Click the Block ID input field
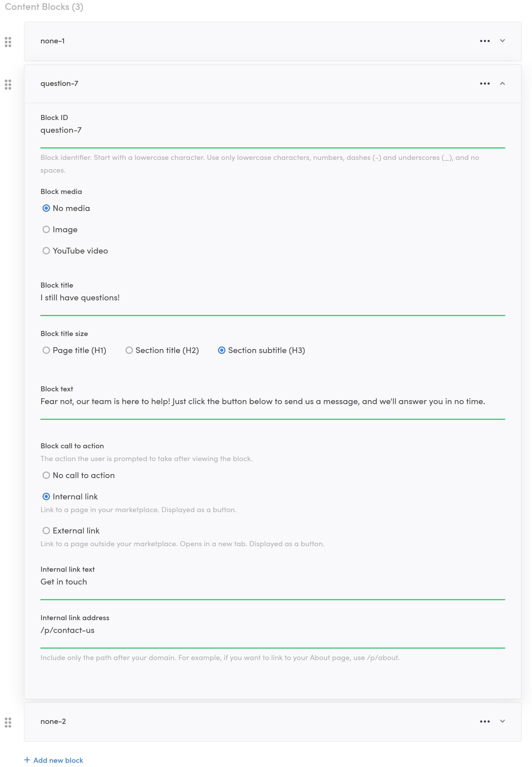532x767 pixels. tap(272, 130)
